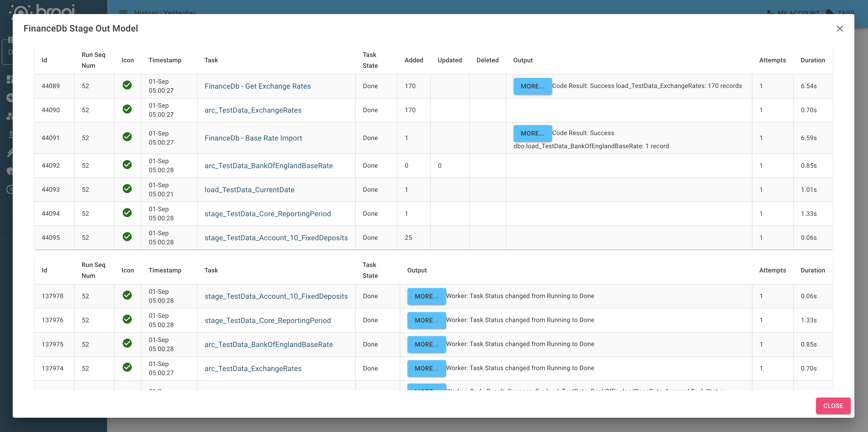Image resolution: width=868 pixels, height=432 pixels.
Task: Click the green check icon in row 44089
Action: click(127, 85)
